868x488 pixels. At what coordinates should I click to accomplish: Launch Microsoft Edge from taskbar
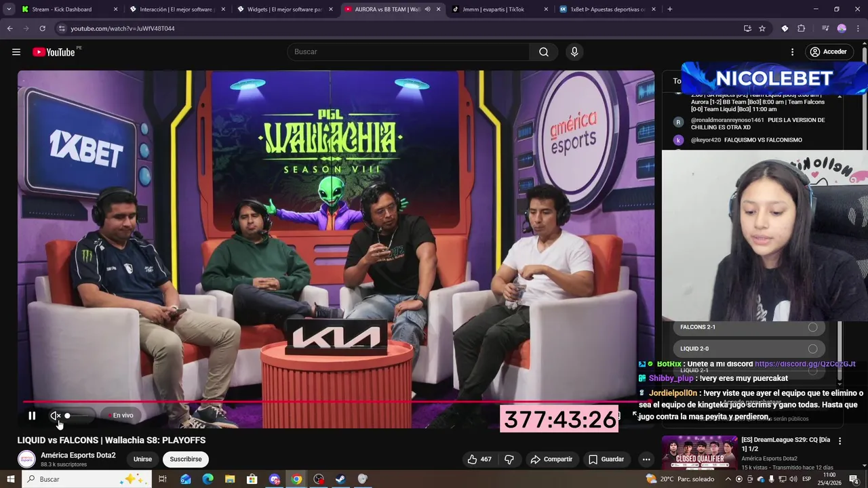pyautogui.click(x=208, y=479)
